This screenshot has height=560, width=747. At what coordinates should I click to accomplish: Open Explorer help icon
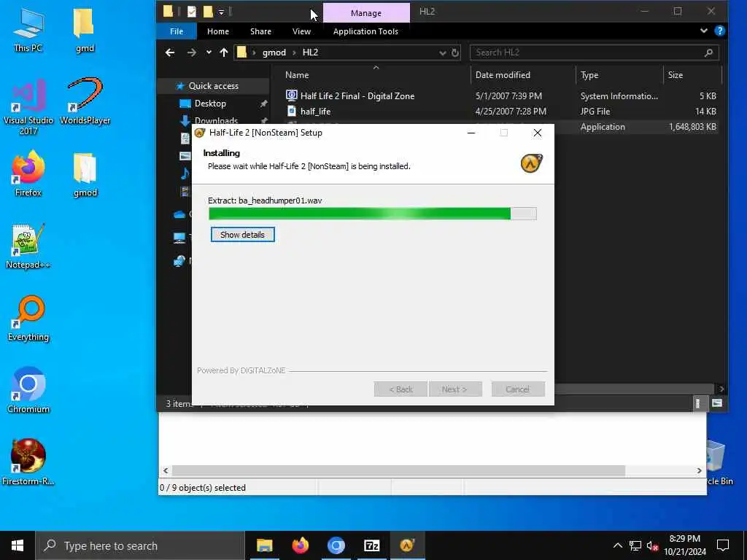[x=720, y=31]
